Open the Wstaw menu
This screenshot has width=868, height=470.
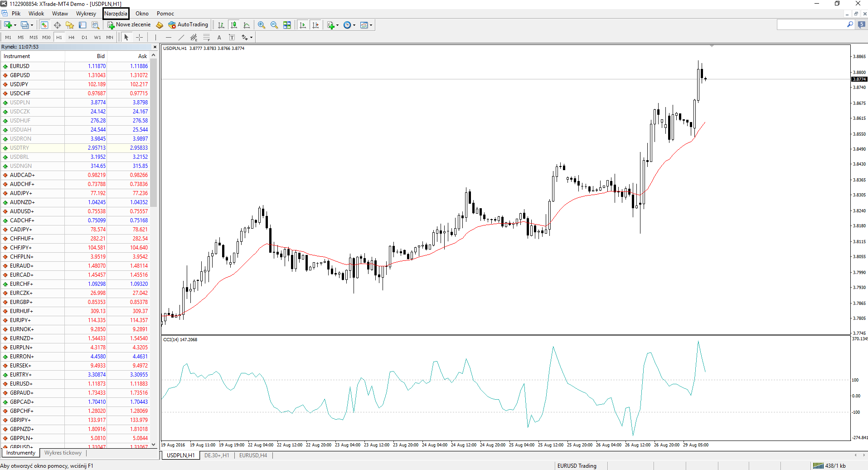point(60,14)
